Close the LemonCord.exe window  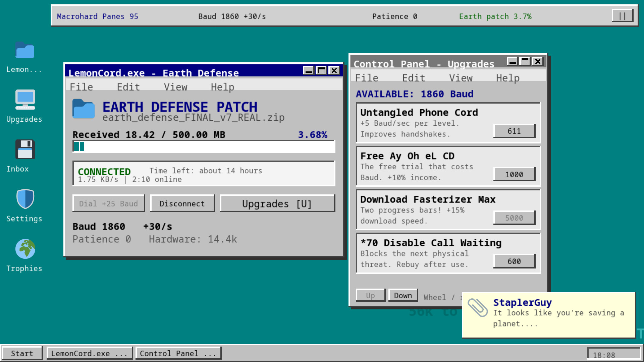point(334,70)
